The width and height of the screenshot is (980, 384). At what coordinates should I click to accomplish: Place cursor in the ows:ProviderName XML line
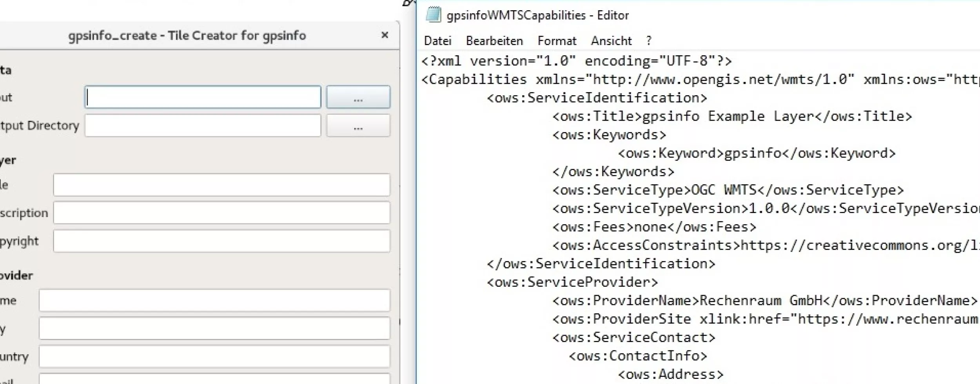click(764, 301)
